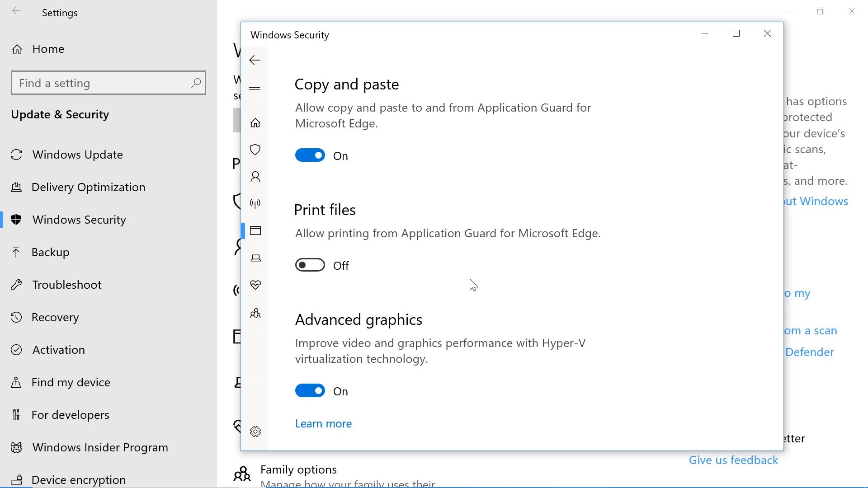Minimize the Windows Security window
The image size is (868, 488).
point(705,33)
